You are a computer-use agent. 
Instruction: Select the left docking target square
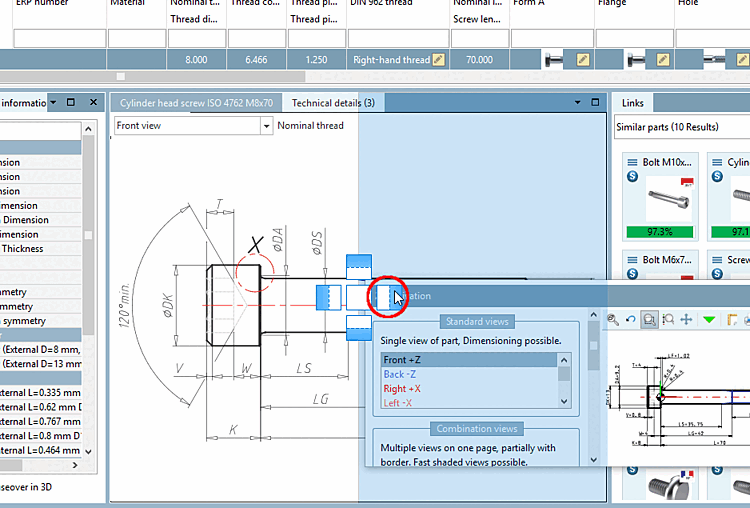tap(329, 297)
